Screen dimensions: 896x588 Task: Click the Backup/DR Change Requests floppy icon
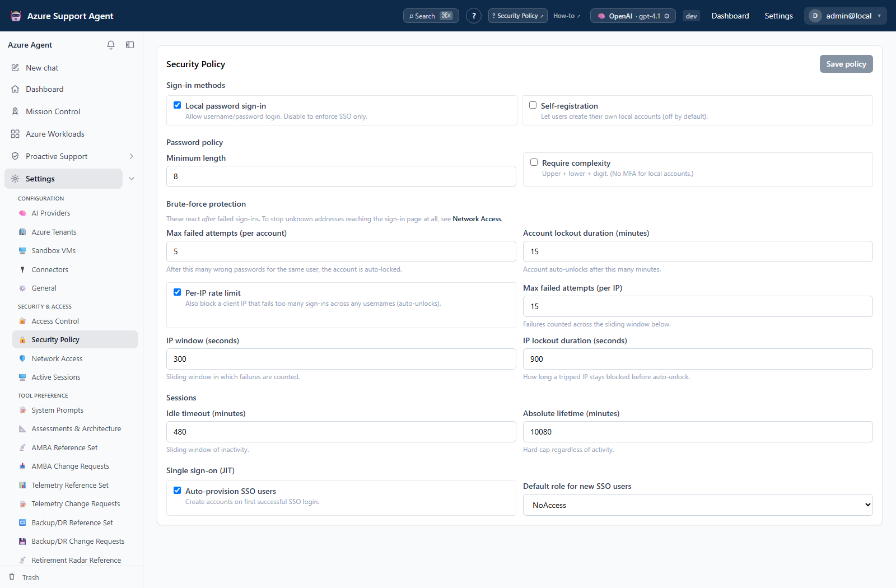22,542
